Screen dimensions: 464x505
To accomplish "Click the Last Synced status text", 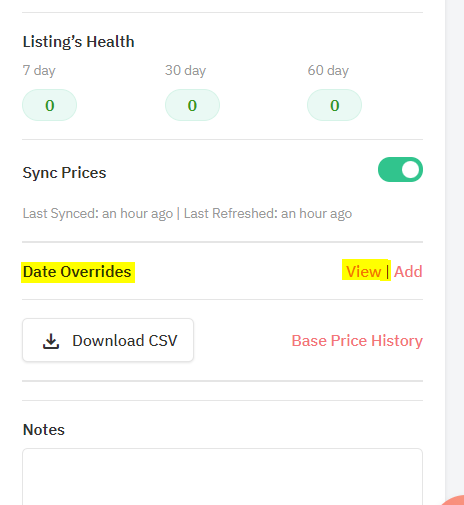I will pyautogui.click(x=98, y=213).
